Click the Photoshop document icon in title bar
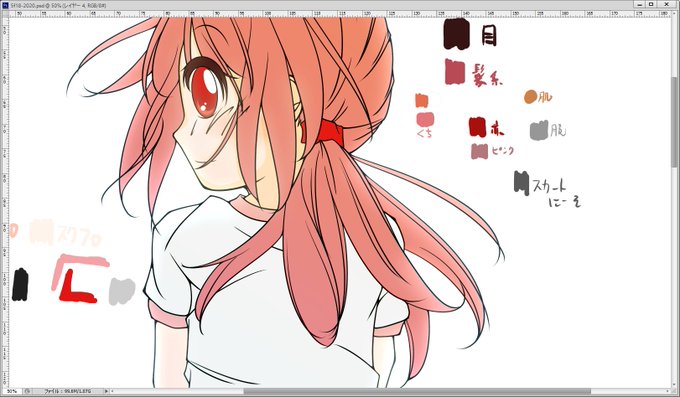Image resolution: width=680 pixels, height=397 pixels. (x=5, y=5)
